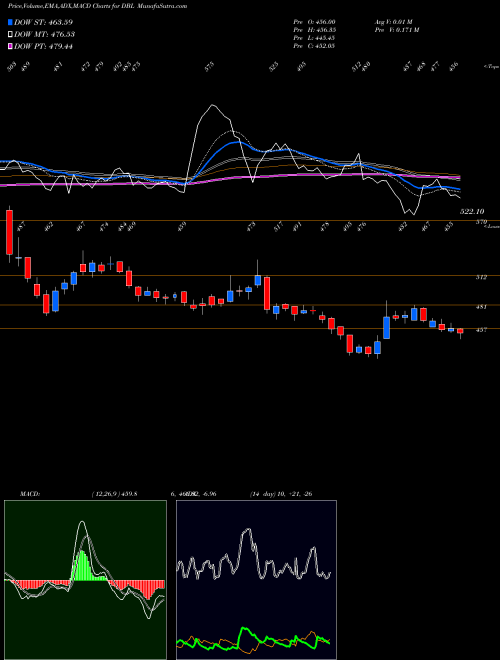Click the DOW ST: 463.59 label

43,22
